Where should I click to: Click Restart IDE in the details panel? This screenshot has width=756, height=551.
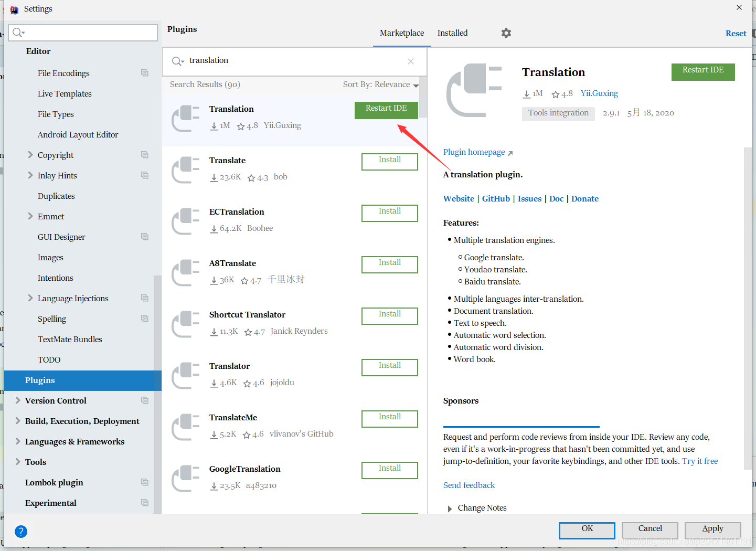(703, 72)
